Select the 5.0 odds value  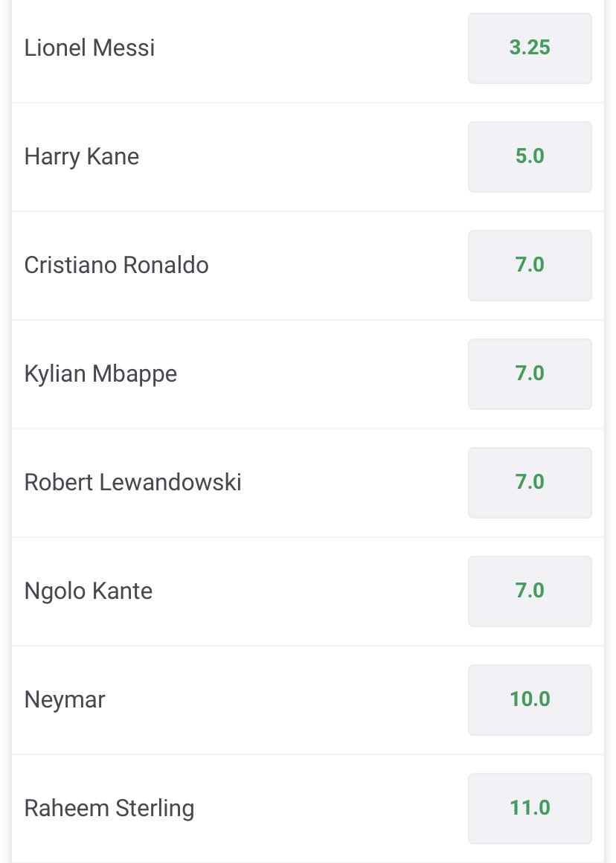(530, 157)
